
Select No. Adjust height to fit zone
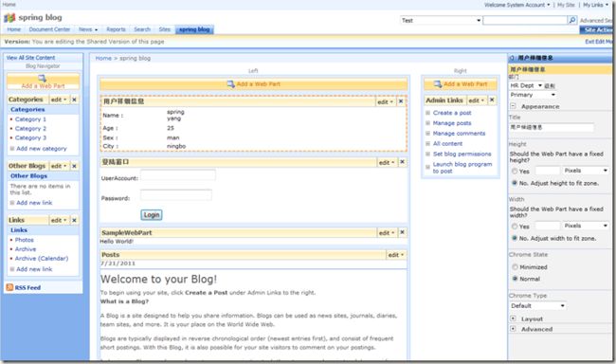pos(515,183)
